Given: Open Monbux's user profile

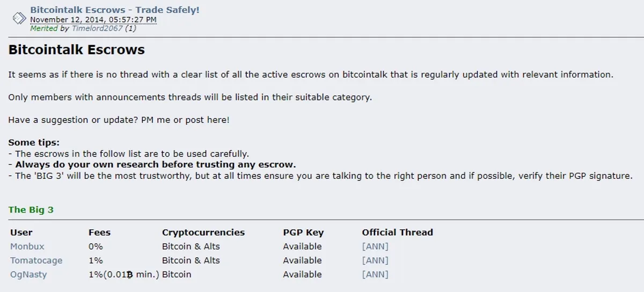Looking at the screenshot, I should (x=27, y=246).
